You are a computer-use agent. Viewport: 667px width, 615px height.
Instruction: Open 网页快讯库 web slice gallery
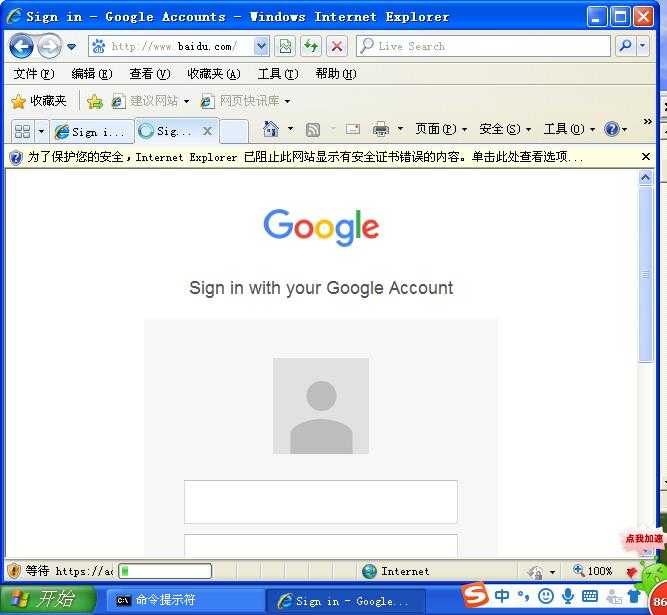pyautogui.click(x=240, y=101)
